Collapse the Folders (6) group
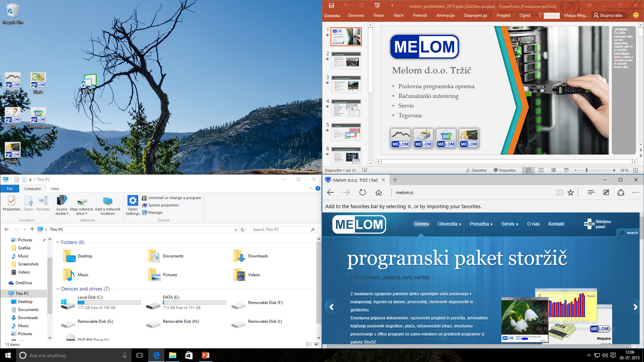Screen dimensions: 644x362 click(58, 242)
